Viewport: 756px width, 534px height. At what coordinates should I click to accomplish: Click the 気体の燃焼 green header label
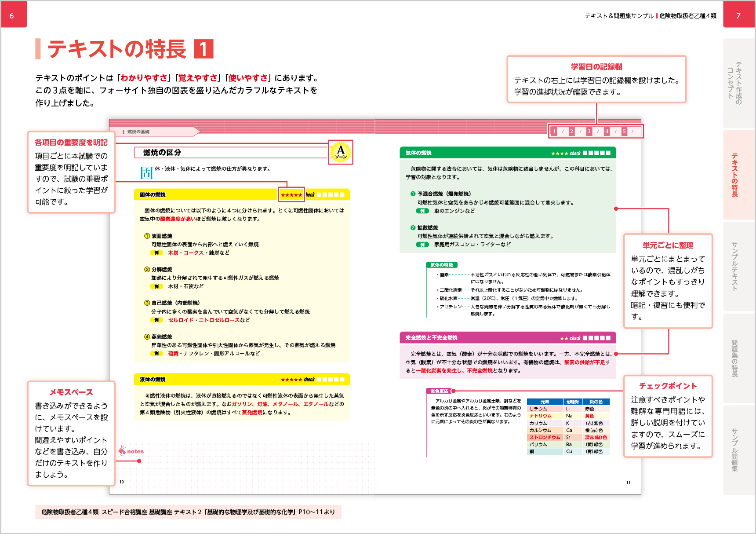tap(418, 153)
